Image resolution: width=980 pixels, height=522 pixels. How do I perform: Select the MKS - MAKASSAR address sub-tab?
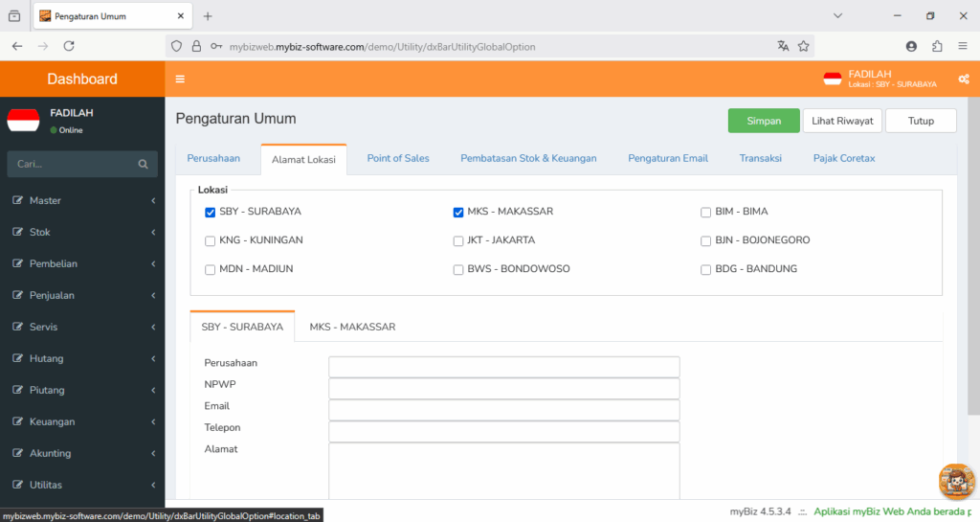(352, 327)
